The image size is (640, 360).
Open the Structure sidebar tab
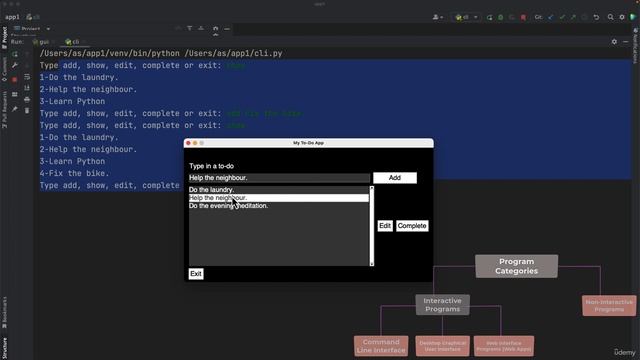[4, 348]
